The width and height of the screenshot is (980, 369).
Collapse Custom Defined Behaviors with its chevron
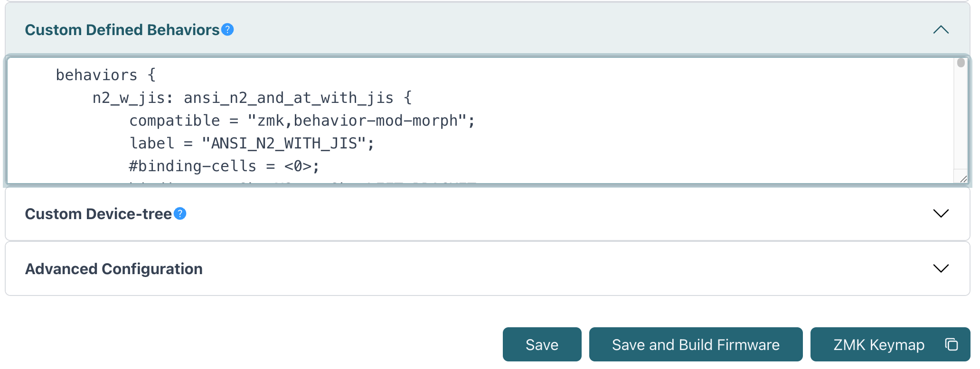(941, 30)
